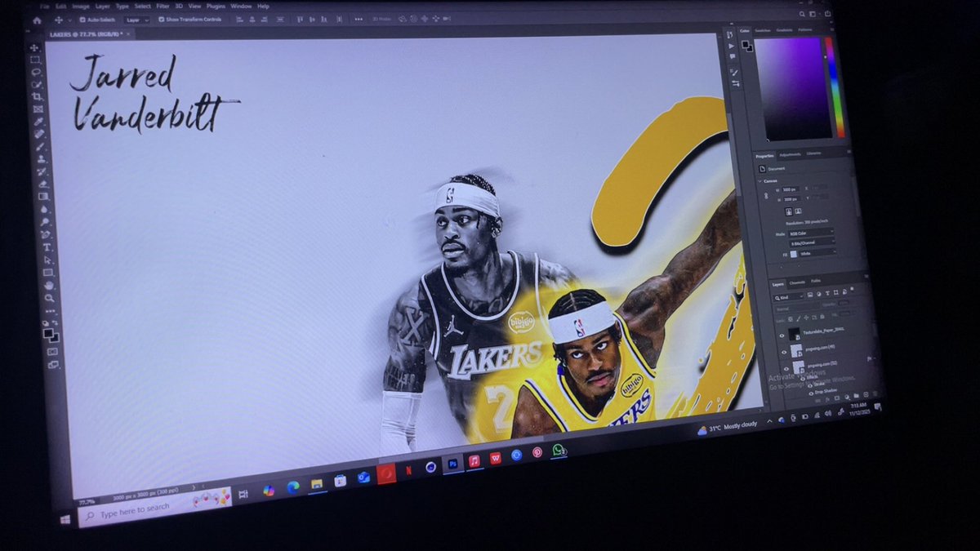Select the Eraser tool
Image resolution: width=980 pixels, height=551 pixels.
coord(42,184)
